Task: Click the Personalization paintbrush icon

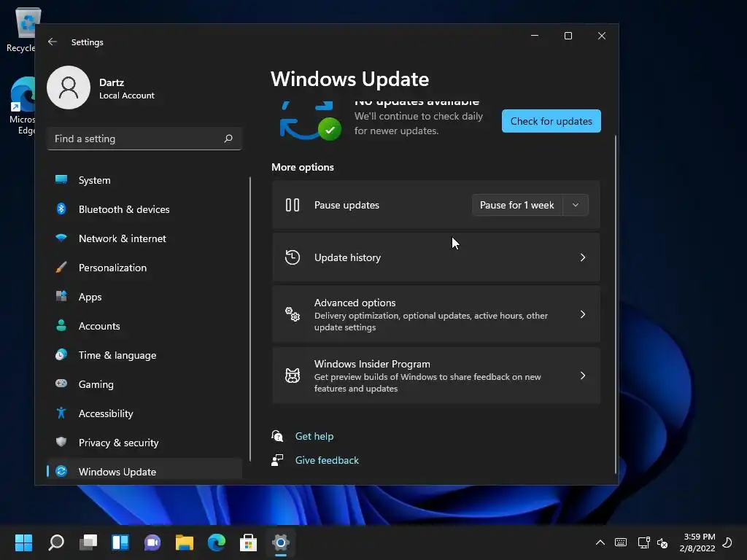Action: (61, 267)
